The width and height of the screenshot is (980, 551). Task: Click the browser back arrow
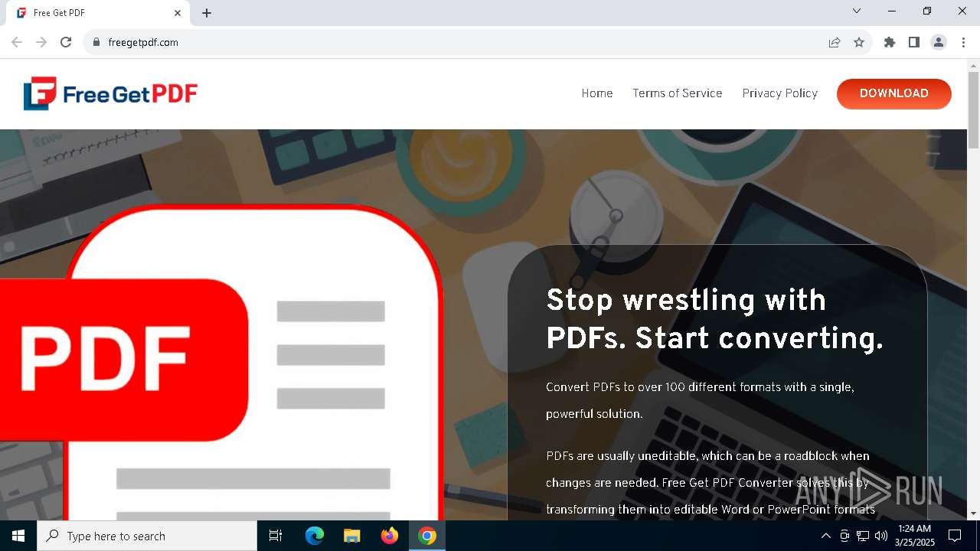click(x=17, y=42)
